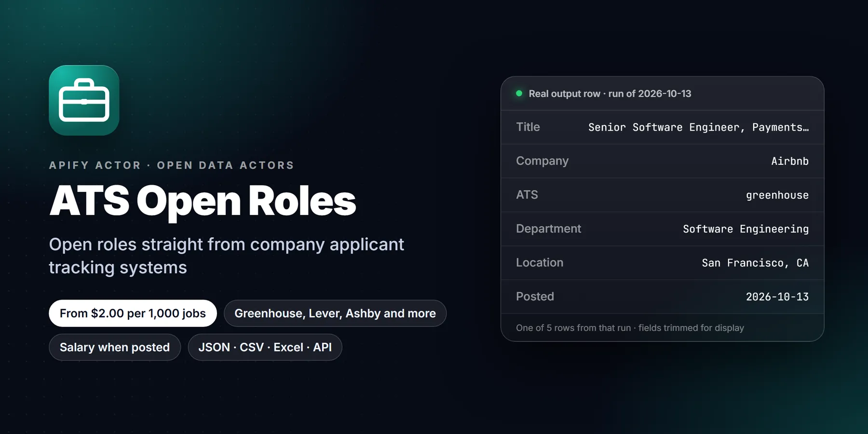Click the 'From $2.00 per 1,000 jobs' pill
The width and height of the screenshot is (868, 434).
pyautogui.click(x=133, y=313)
